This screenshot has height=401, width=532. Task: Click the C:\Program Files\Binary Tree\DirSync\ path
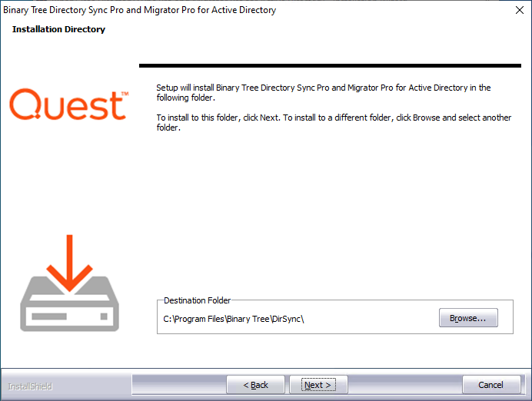pyautogui.click(x=234, y=319)
